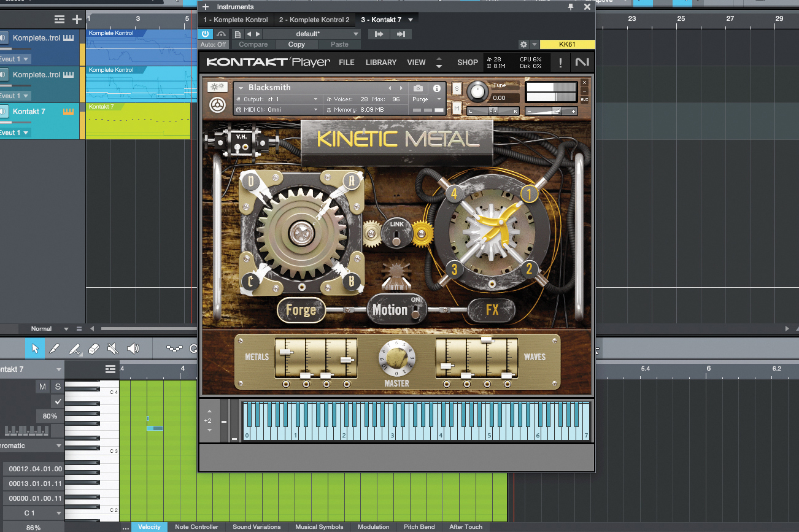Pin the Instruments window
Viewport: 799px width, 532px height.
click(571, 7)
